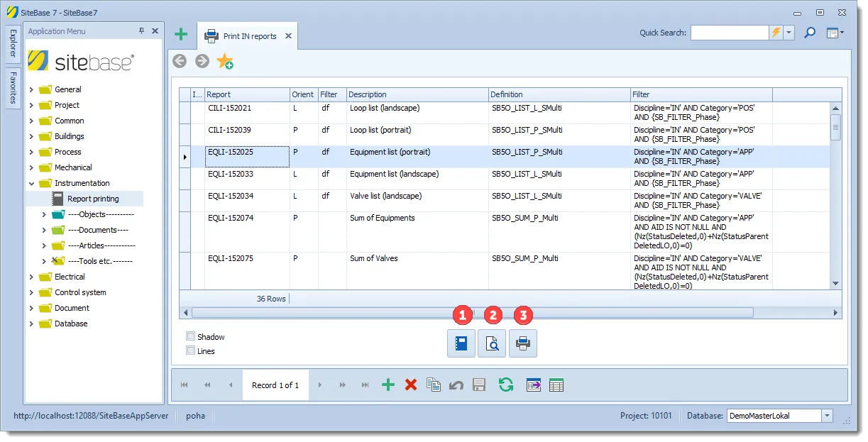This screenshot has width=868, height=442.
Task: Open the Database dropdown DemoMasterLokal
Action: [828, 416]
